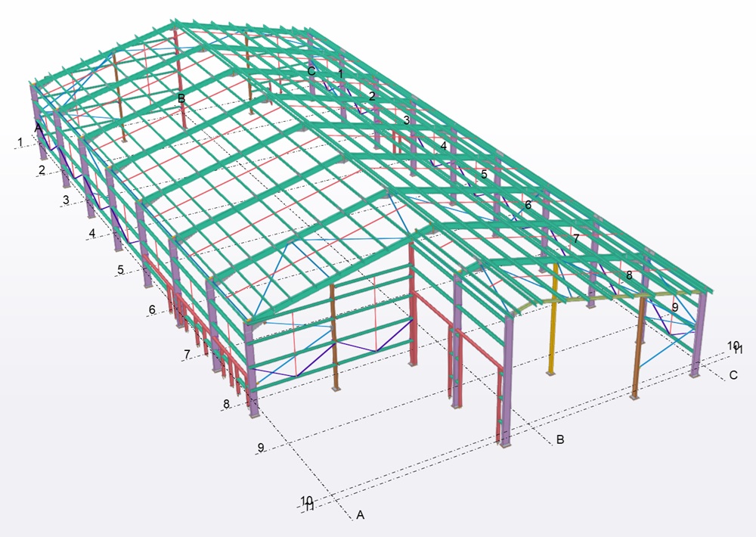Image resolution: width=756 pixels, height=537 pixels.
Task: Select grid label 7 on the left side
Action: (x=187, y=354)
